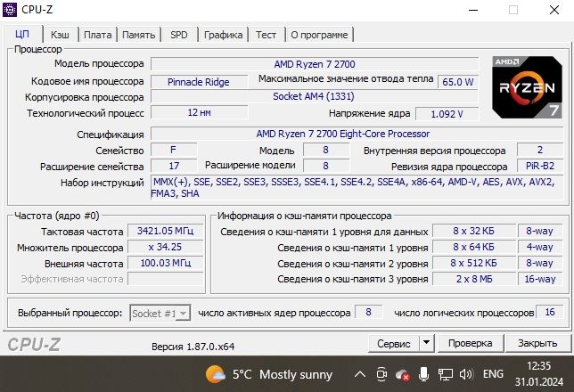Click the 16-way L3 associativity value
Image resolution: width=574 pixels, height=392 pixels.
(x=540, y=279)
